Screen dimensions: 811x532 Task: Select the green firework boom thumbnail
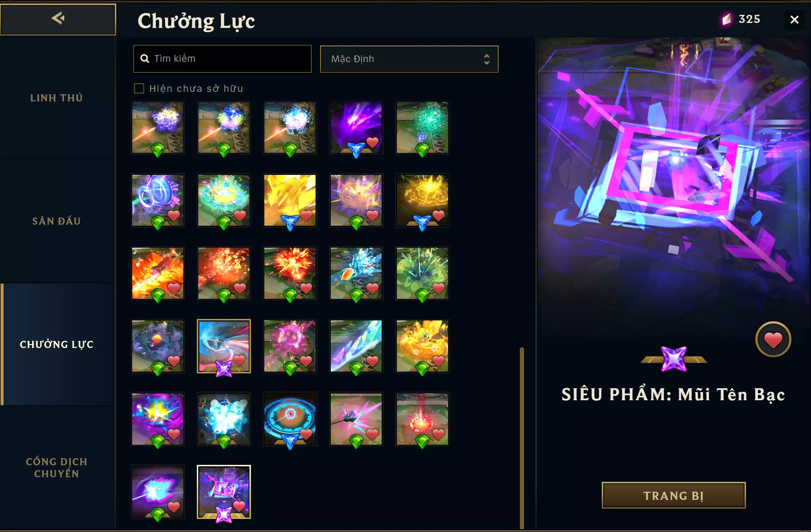click(422, 128)
